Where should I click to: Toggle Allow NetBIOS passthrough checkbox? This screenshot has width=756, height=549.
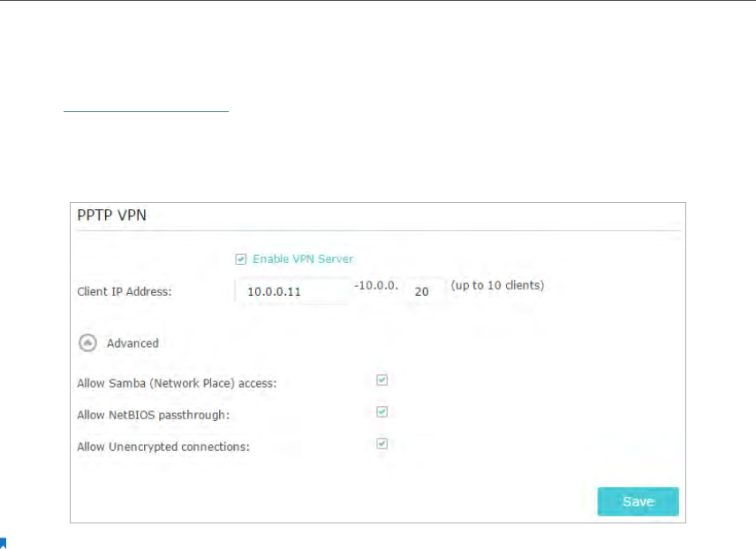[382, 411]
